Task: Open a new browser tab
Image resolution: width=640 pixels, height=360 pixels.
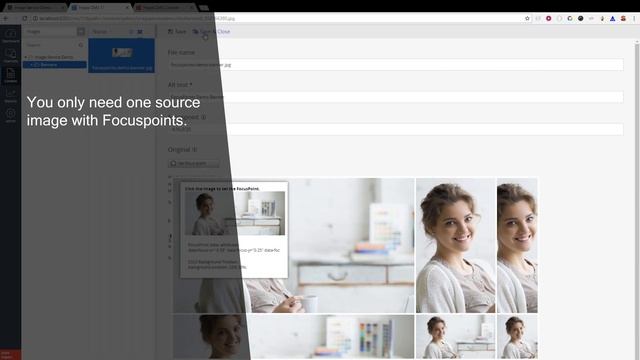Action: pyautogui.click(x=204, y=7)
